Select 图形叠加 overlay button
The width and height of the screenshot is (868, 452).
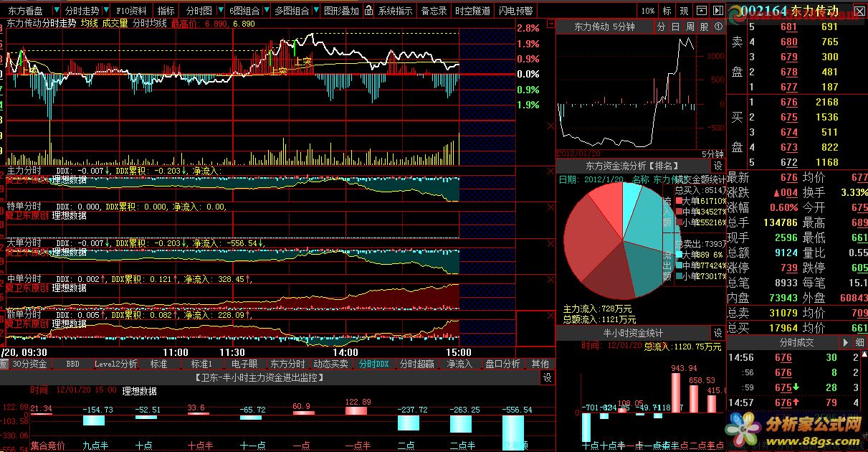(341, 11)
